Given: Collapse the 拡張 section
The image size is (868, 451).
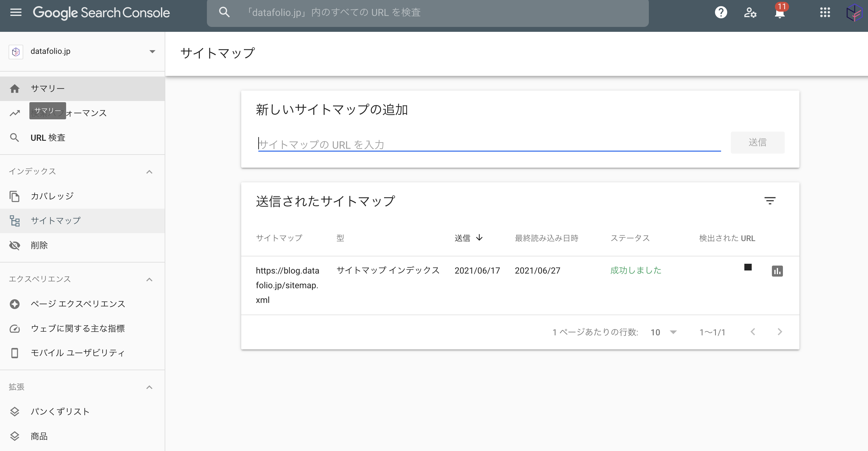Looking at the screenshot, I should point(149,387).
